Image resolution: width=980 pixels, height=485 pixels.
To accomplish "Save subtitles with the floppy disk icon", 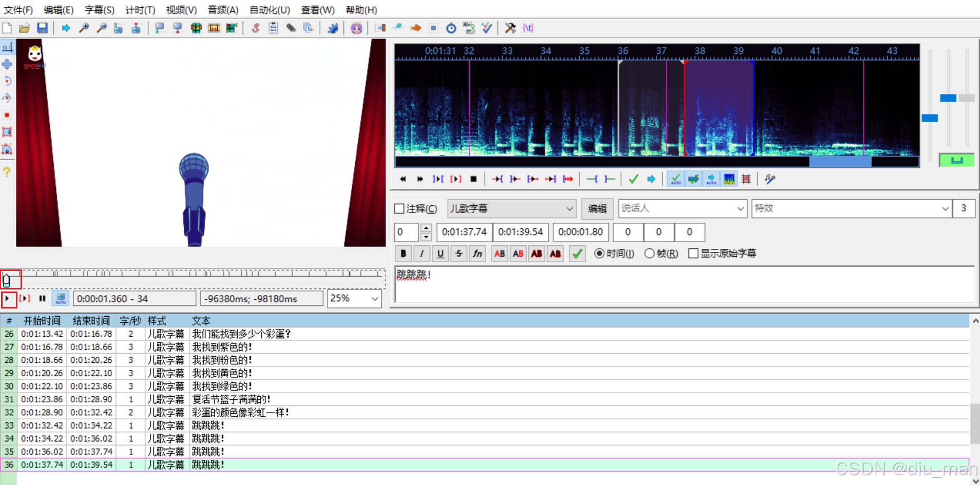I will pyautogui.click(x=42, y=28).
